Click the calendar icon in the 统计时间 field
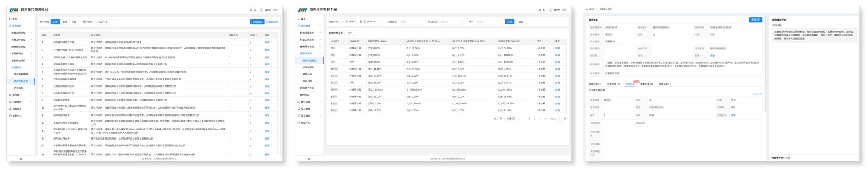This screenshot has width=868, height=171. (96, 22)
